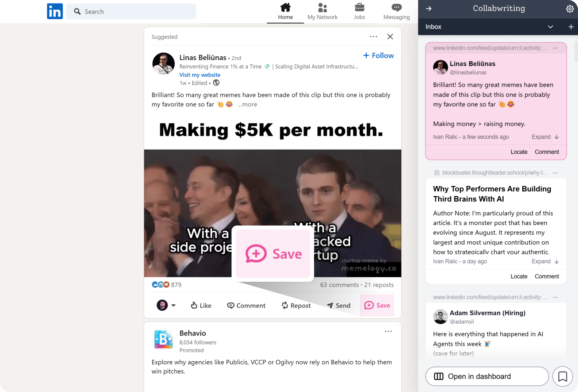The height and width of the screenshot is (392, 578).
Task: Open the bookmark button in sidebar footer
Action: (562, 376)
